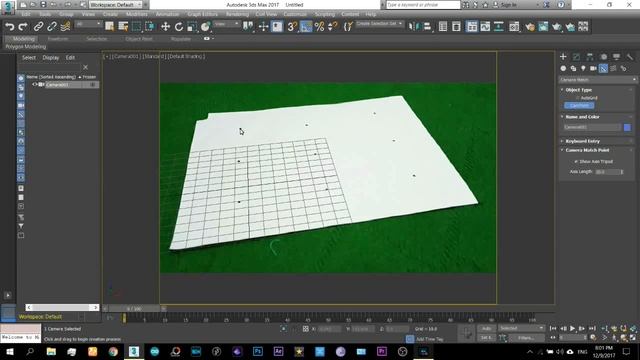Pick the Rectangular Selection Region tool
The height and width of the screenshot is (360, 640).
point(137,27)
